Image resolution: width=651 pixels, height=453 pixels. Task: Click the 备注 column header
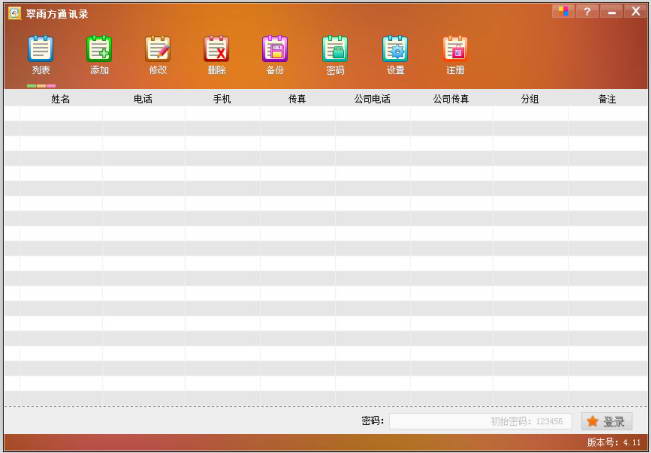(x=607, y=99)
